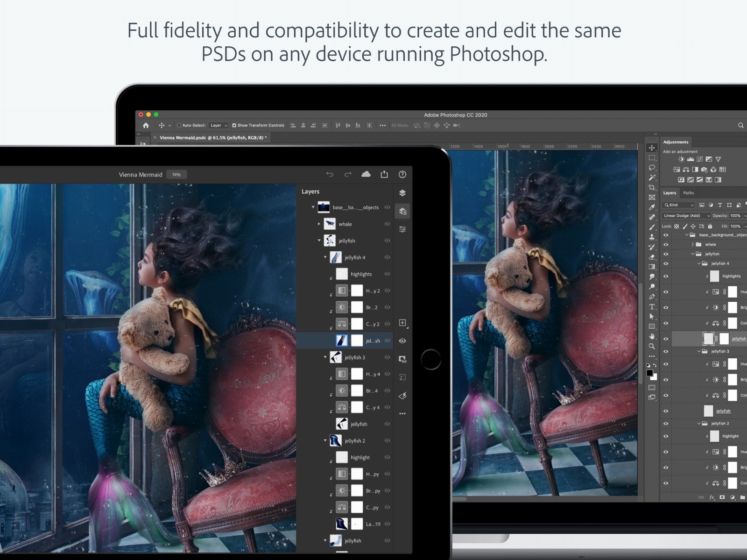Click the Home icon in options bar
The height and width of the screenshot is (560, 747).
146,125
